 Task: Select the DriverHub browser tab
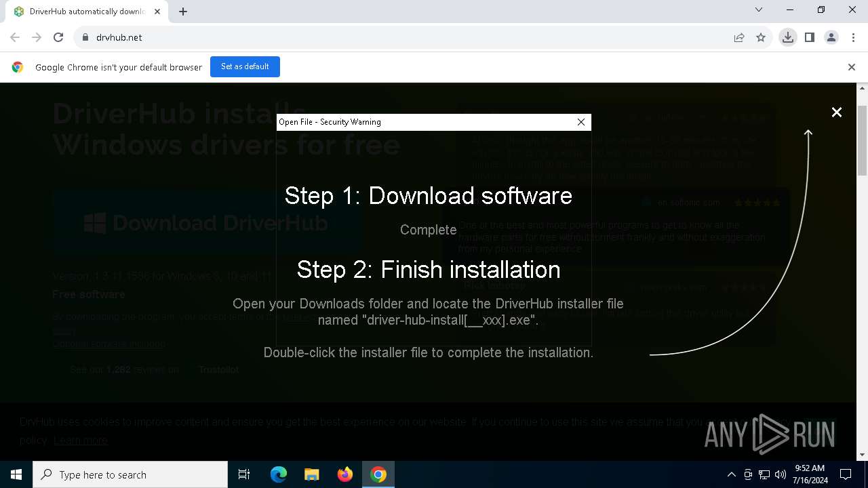pos(87,12)
